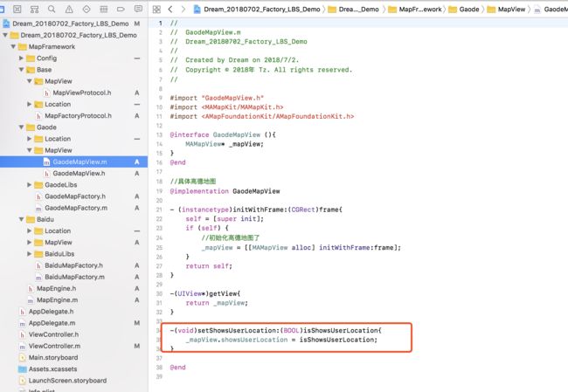Image resolution: width=568 pixels, height=392 pixels.
Task: Expand the Location folder under Gaode
Action: pyautogui.click(x=30, y=139)
